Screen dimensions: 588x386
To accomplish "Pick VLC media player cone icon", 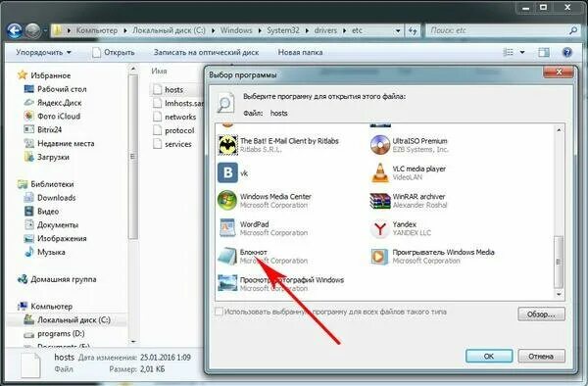I will tap(380, 172).
